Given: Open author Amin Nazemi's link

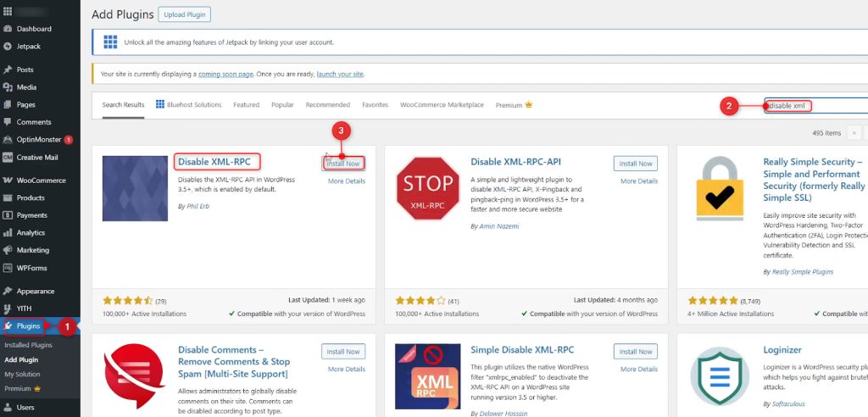Looking at the screenshot, I should click(498, 226).
